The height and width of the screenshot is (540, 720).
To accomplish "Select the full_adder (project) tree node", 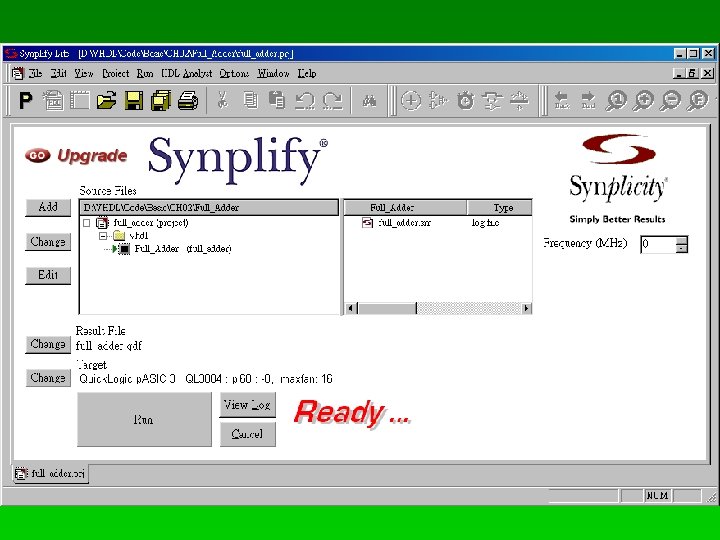I will pos(151,223).
